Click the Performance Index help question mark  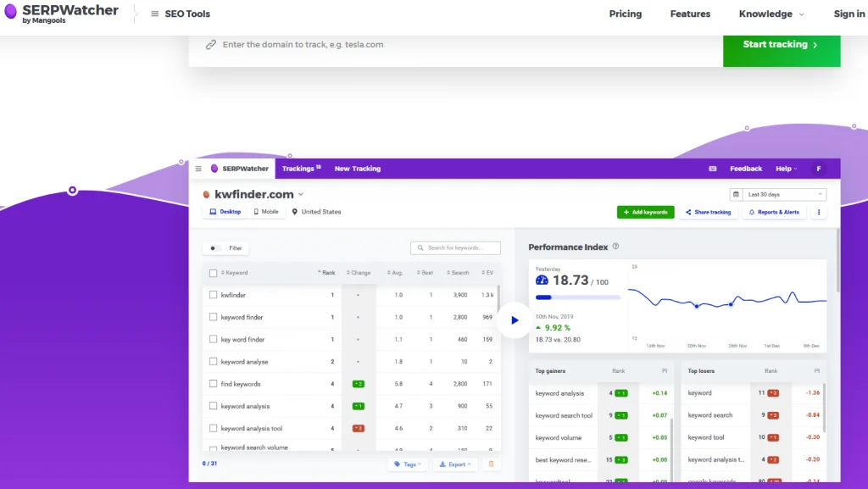pyautogui.click(x=615, y=247)
